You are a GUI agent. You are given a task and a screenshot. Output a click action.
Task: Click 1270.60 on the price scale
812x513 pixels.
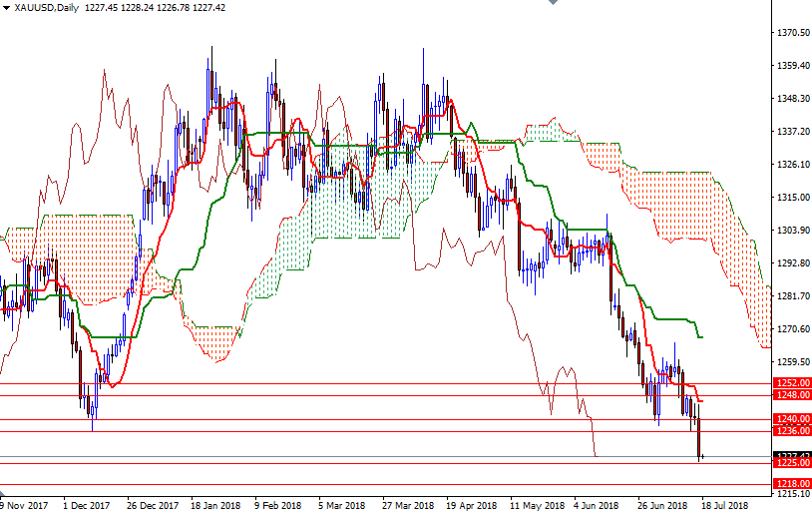[791, 329]
